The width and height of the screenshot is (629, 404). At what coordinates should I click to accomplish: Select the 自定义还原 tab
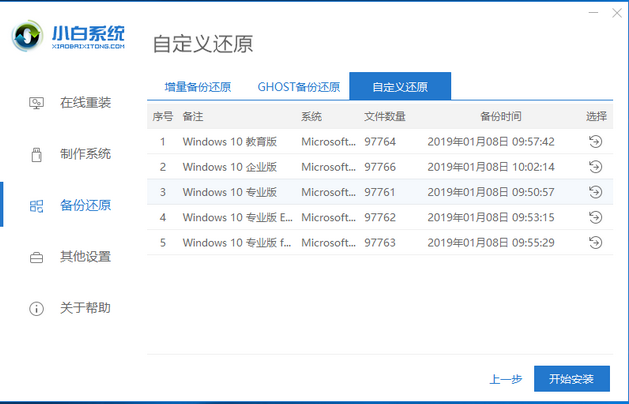click(x=400, y=86)
